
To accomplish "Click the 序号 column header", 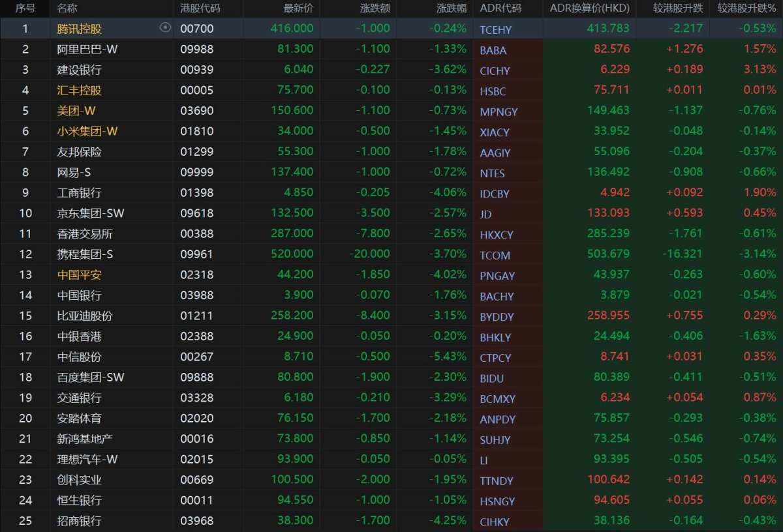I will pyautogui.click(x=25, y=8).
